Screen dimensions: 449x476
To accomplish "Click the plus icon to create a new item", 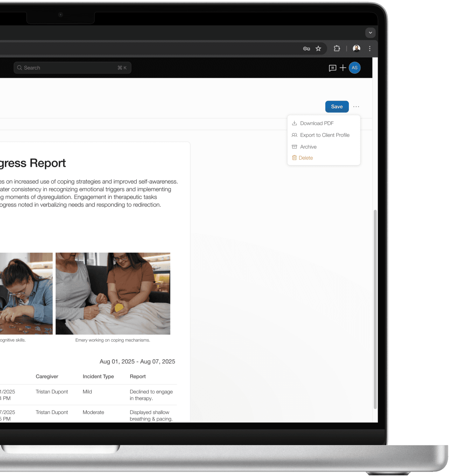I will (x=343, y=68).
